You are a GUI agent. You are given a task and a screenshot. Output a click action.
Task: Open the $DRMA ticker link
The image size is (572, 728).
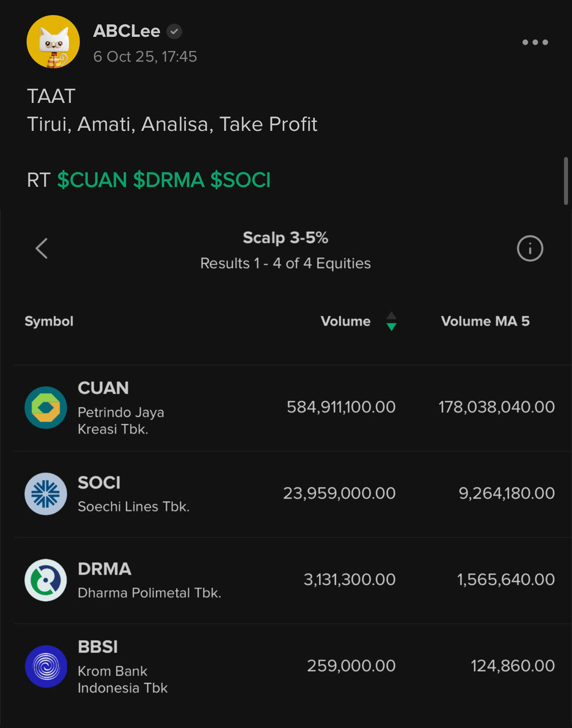click(168, 180)
